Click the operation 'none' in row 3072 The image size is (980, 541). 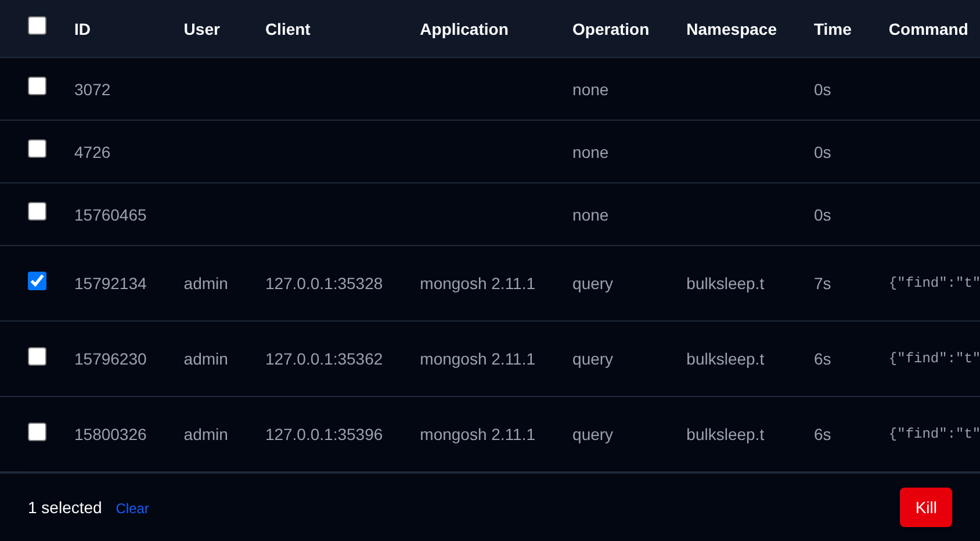click(590, 90)
